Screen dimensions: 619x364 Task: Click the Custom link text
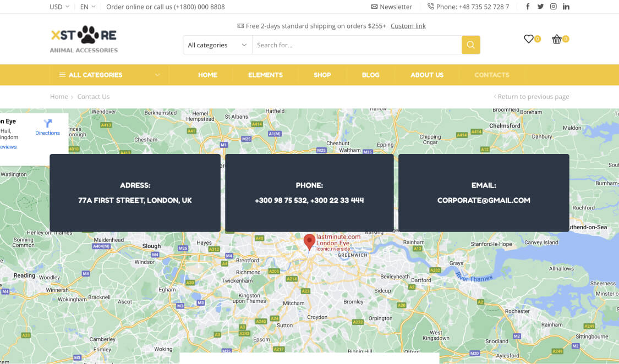click(x=408, y=26)
